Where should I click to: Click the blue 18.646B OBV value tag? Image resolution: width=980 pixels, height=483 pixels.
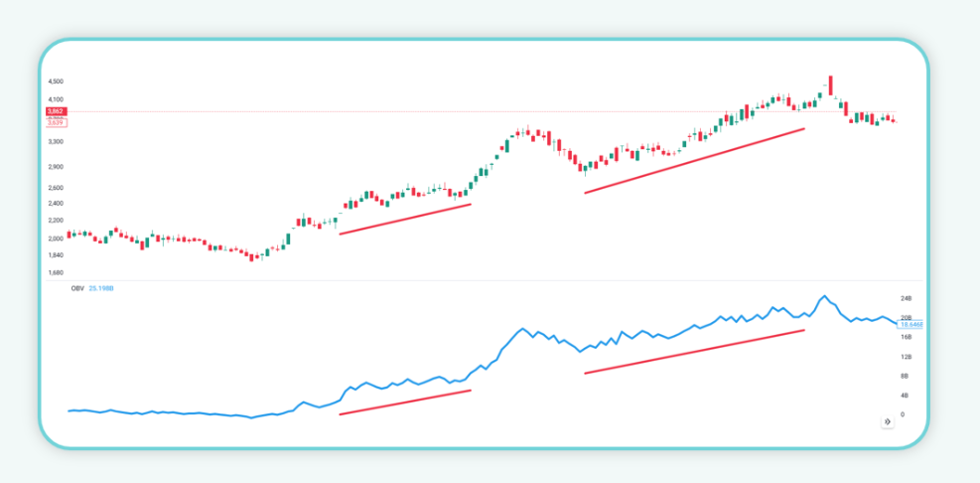[910, 324]
